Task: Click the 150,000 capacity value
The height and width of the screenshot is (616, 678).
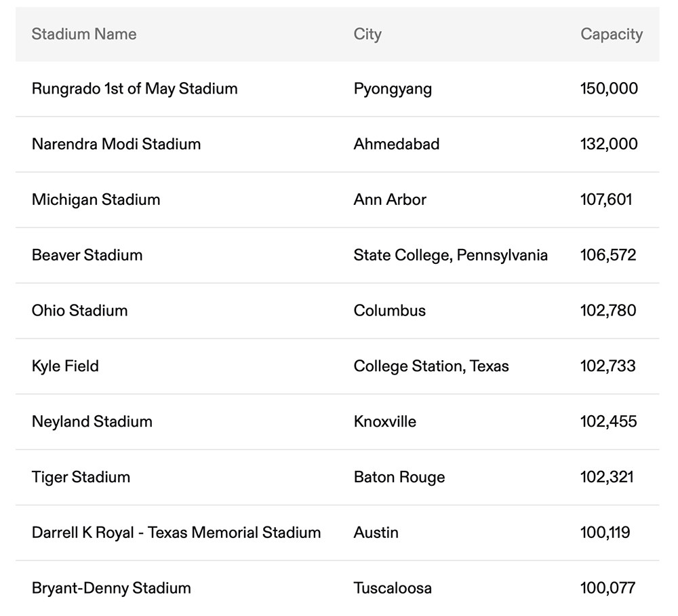Action: (609, 89)
